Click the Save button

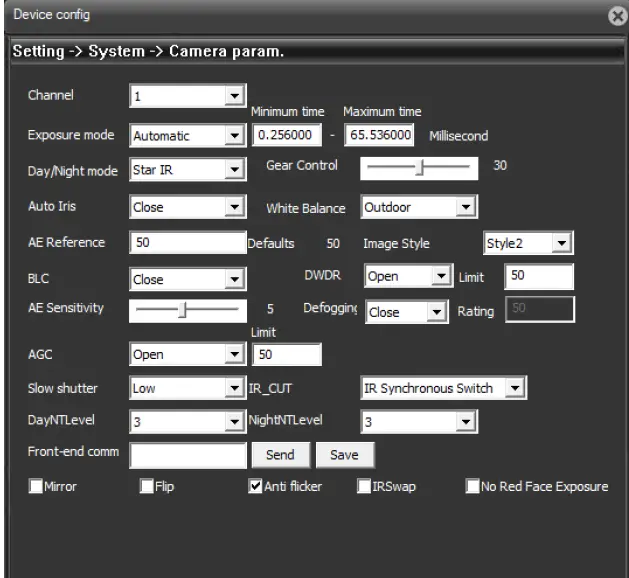(x=345, y=455)
